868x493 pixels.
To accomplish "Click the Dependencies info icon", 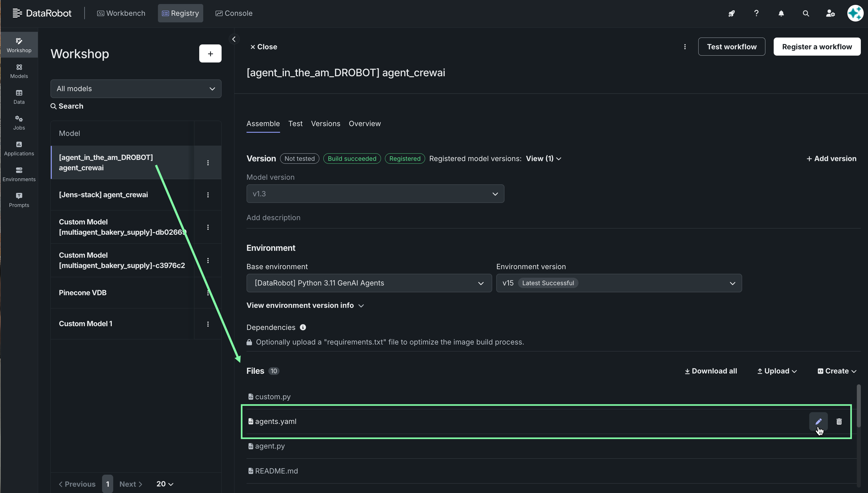I will pos(303,327).
